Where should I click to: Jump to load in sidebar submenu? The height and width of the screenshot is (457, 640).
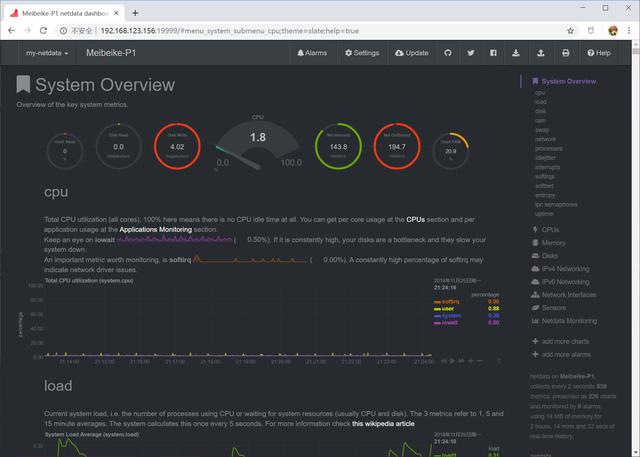(x=540, y=102)
